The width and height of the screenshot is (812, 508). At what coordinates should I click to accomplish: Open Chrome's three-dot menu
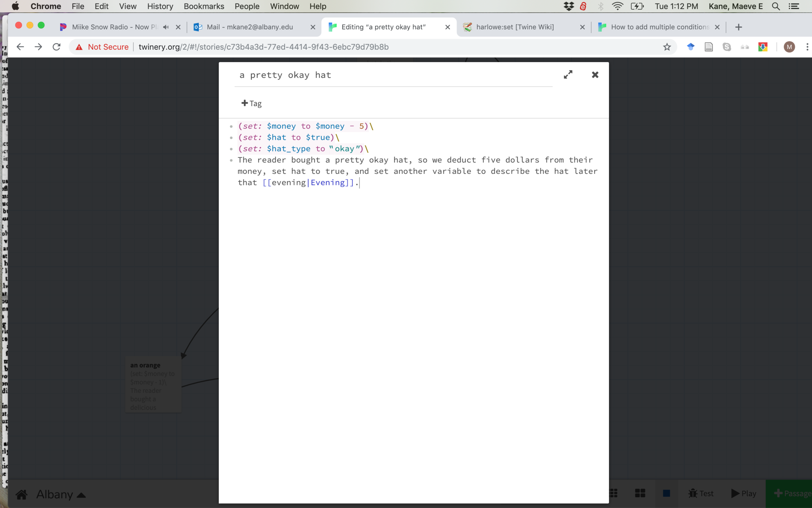807,47
